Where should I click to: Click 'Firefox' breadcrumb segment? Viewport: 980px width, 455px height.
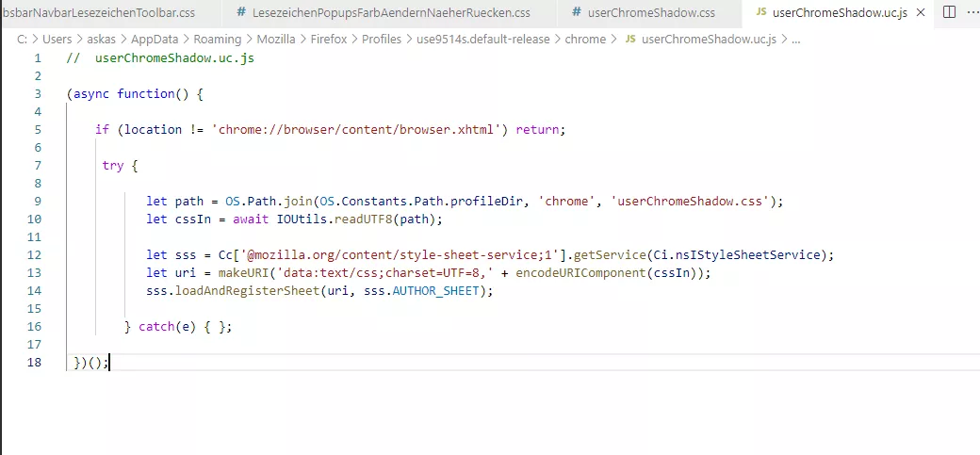[x=329, y=39]
